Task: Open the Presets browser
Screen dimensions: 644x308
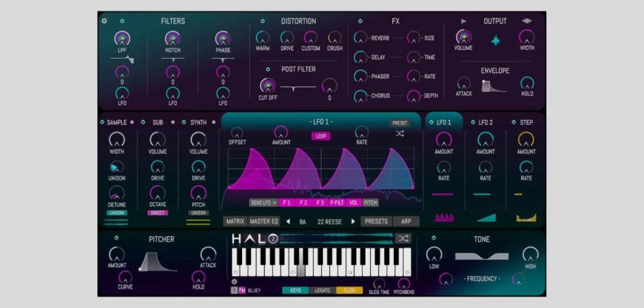Action: (x=376, y=221)
